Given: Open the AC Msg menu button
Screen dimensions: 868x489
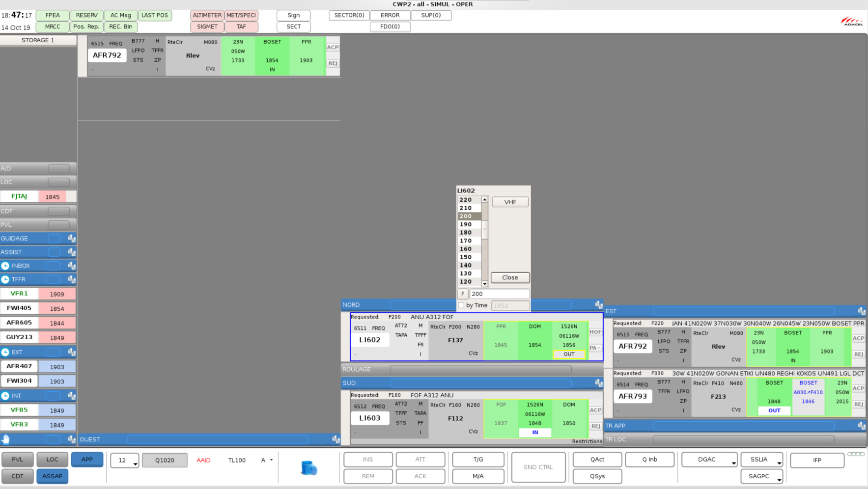Looking at the screenshot, I should pos(121,15).
